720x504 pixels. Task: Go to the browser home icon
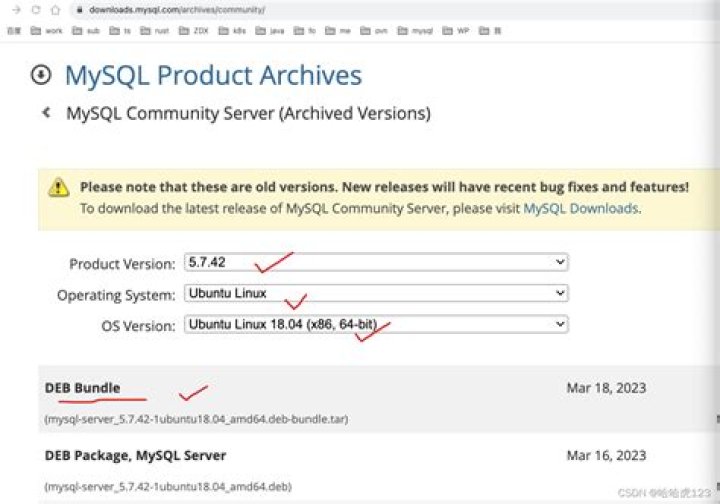(55, 10)
